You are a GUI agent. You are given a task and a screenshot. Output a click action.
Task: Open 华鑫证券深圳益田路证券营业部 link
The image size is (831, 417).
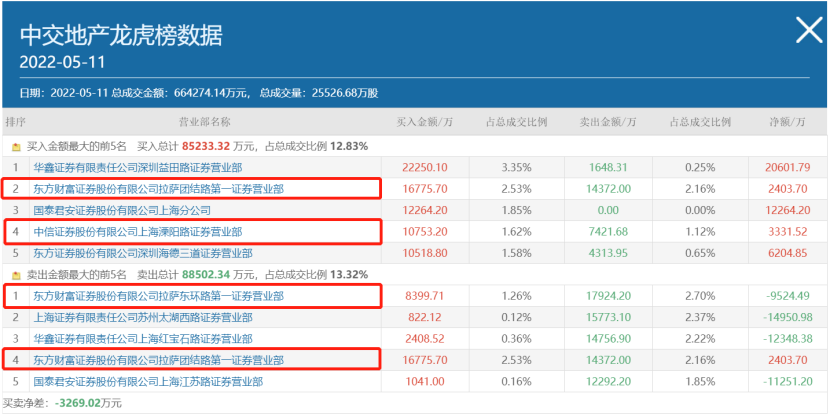coord(137,167)
